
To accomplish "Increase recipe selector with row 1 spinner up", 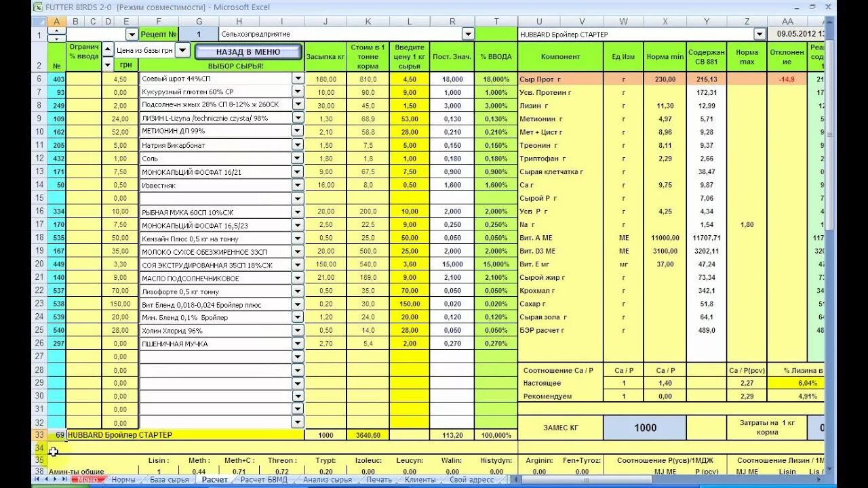I will 56,30.
